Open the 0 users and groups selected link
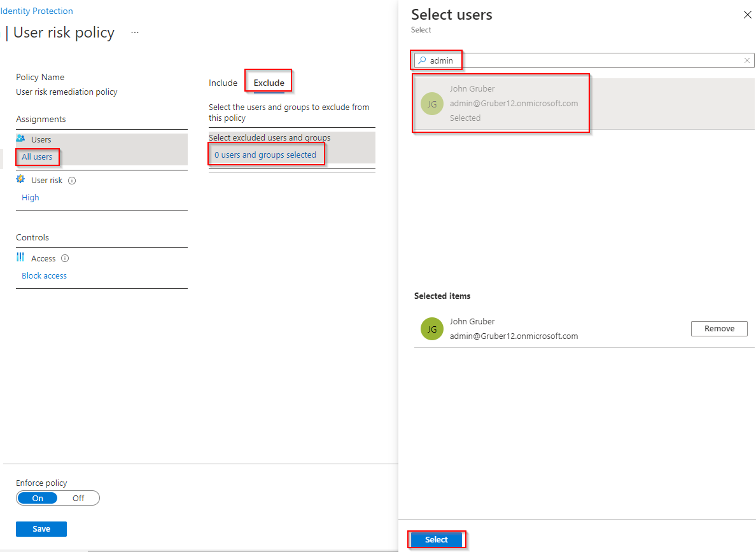 pos(266,154)
